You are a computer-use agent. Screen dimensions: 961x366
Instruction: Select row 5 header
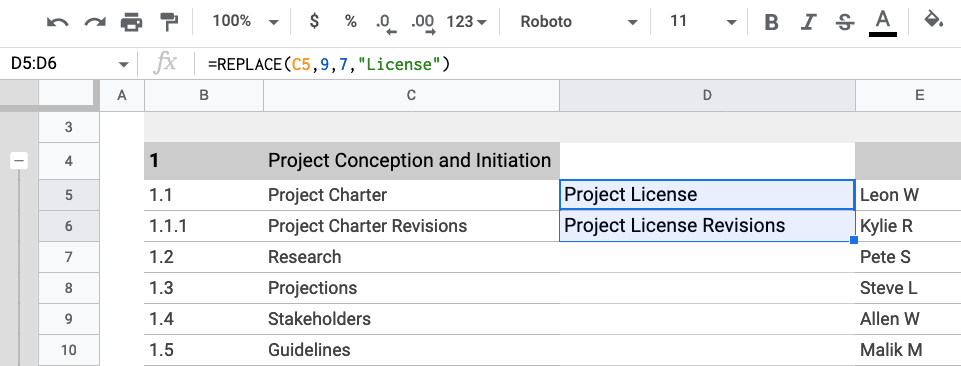[x=69, y=195]
